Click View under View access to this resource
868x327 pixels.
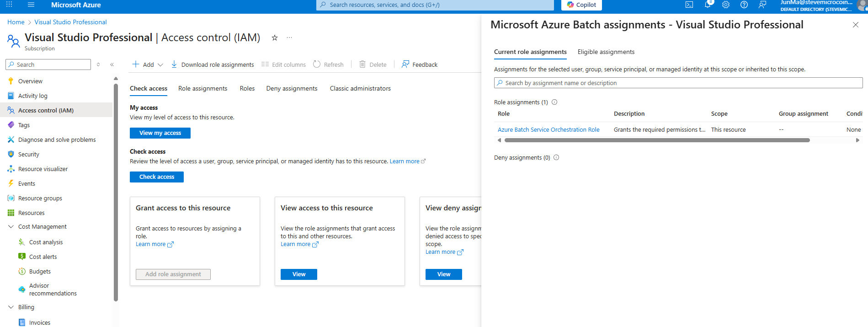click(x=299, y=274)
